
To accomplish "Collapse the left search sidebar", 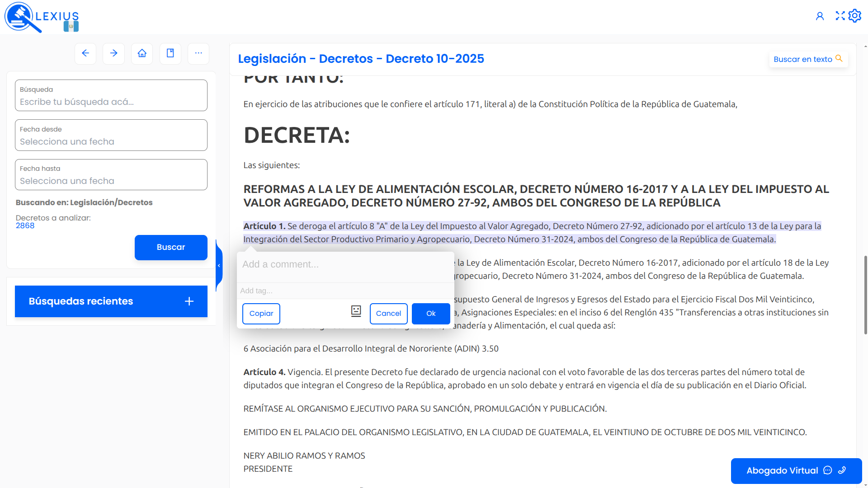I will click(219, 265).
